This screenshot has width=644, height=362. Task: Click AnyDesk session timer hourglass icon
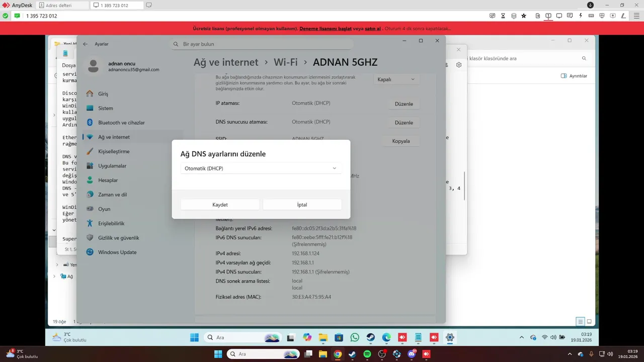(x=503, y=16)
